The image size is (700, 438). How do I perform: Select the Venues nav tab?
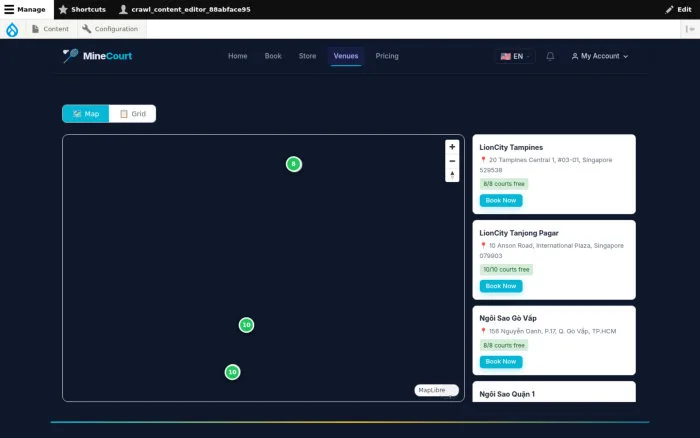click(x=346, y=56)
